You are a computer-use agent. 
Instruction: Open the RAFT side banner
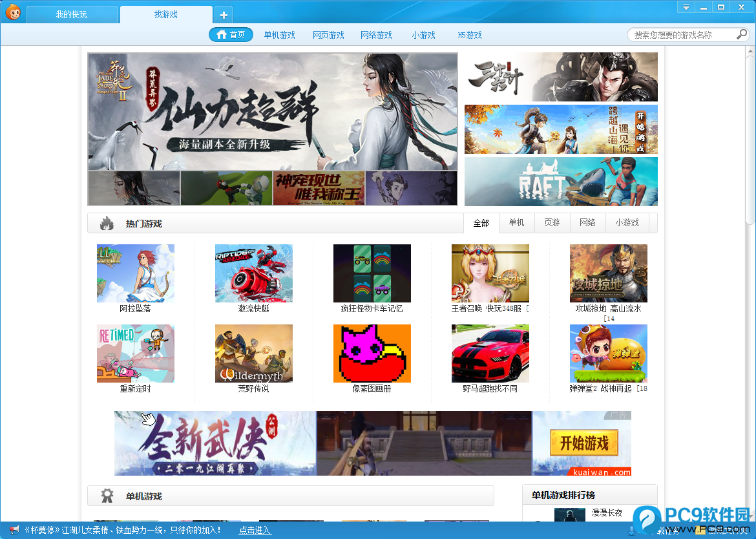pyautogui.click(x=561, y=182)
